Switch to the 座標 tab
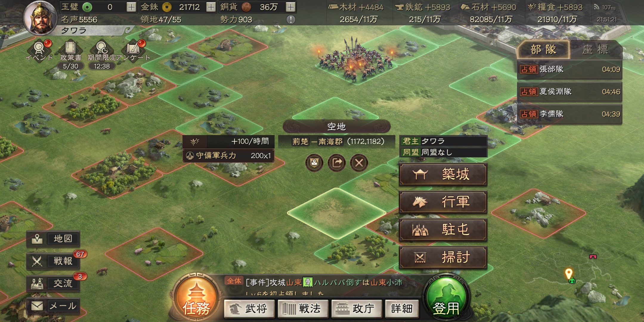This screenshot has width=644, height=322. [595, 49]
